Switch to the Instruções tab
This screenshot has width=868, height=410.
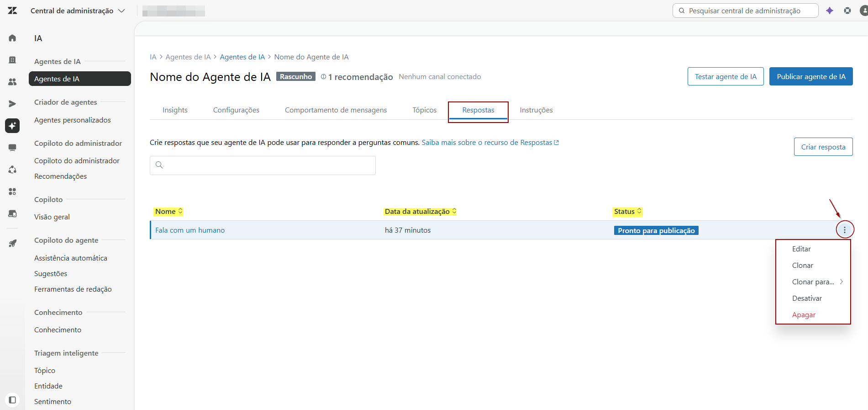[536, 110]
